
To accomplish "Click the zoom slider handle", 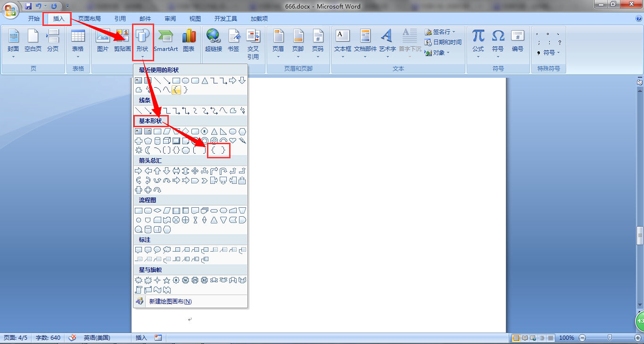I will (x=610, y=338).
